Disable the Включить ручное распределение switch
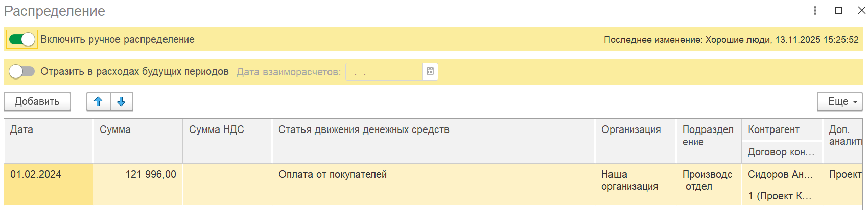868x210 pixels. coord(22,39)
